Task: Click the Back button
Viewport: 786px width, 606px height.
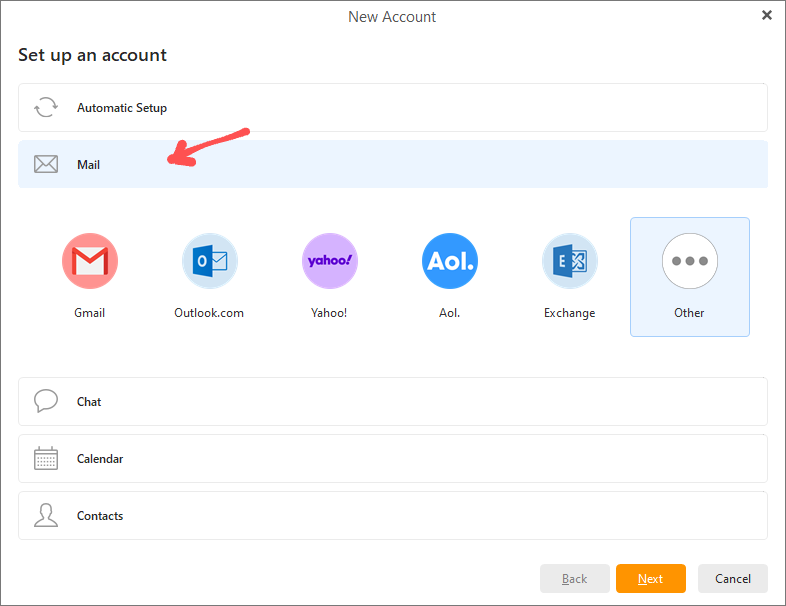Action: click(x=574, y=578)
